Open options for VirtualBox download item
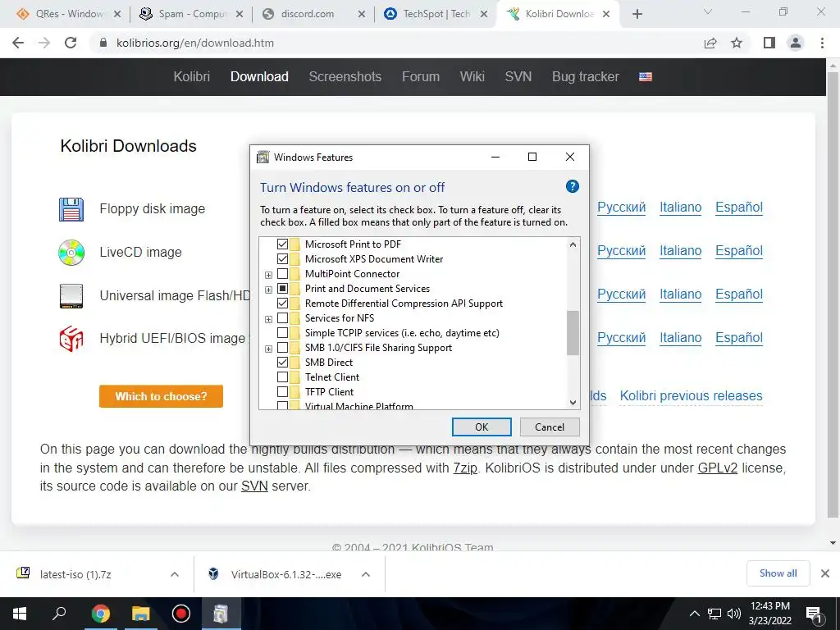Screen dimensions: 840x630 366,574
